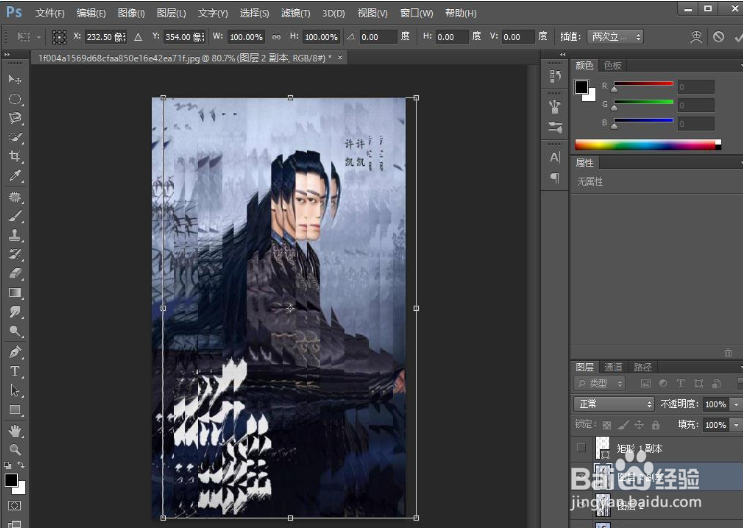Screen dimensions: 743x528
Task: Switch to the 色板 tab
Action: [x=612, y=65]
